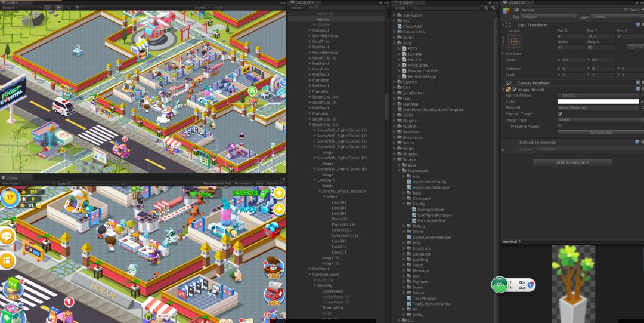
Task: Click the green wifi 10ms indicator
Action: click(200, 193)
